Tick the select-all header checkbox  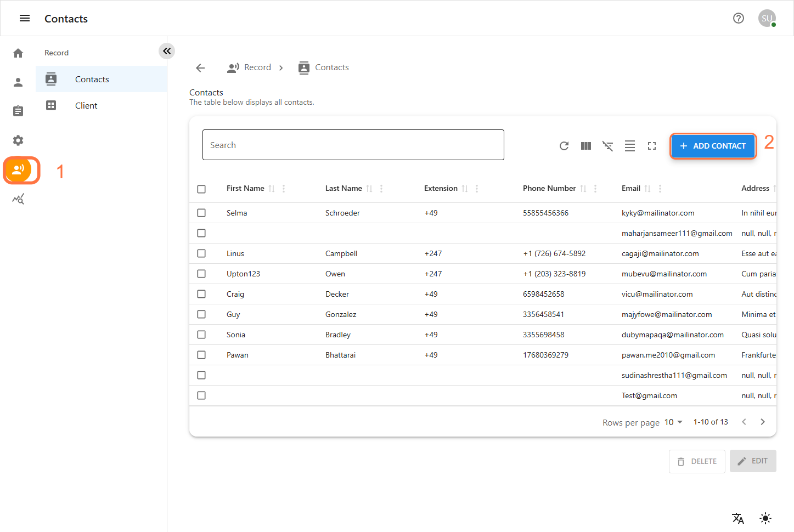coord(201,189)
